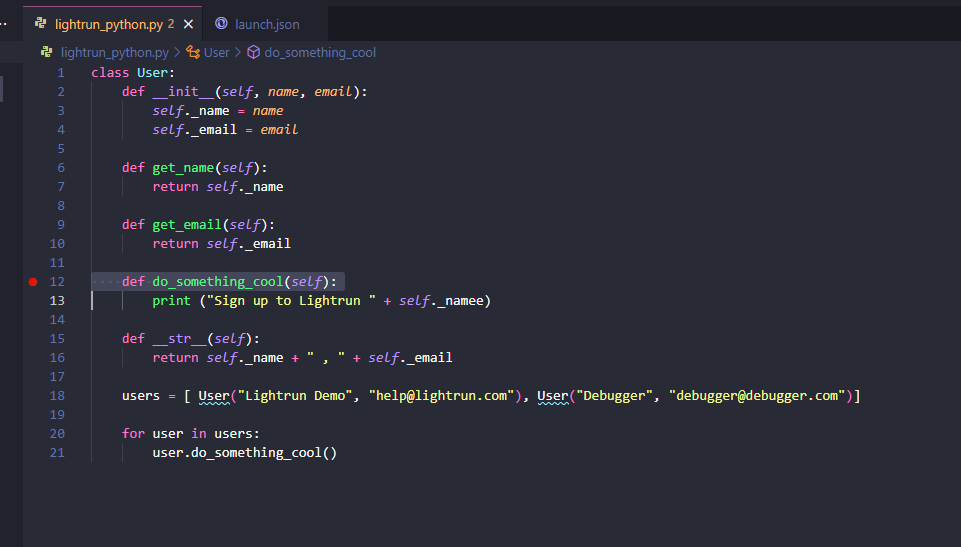Open the do_something_cool breadcrumb dropdown
The height and width of the screenshot is (547, 961).
(x=320, y=52)
